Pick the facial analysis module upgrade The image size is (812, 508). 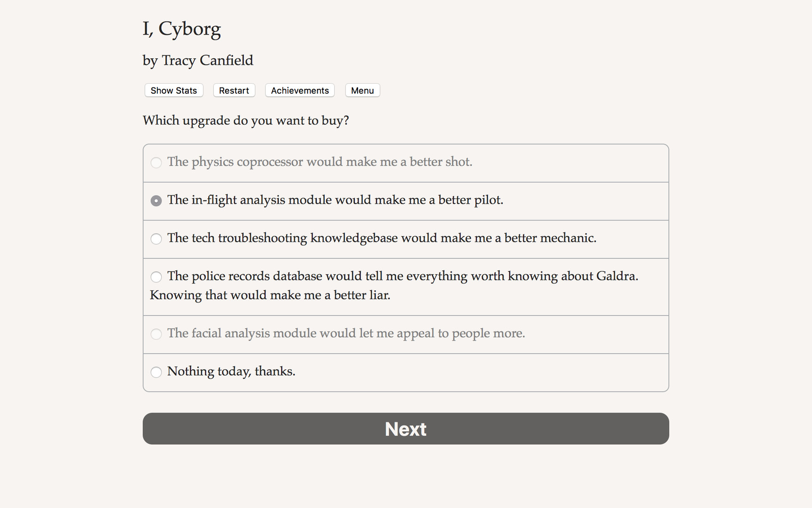tap(346, 333)
